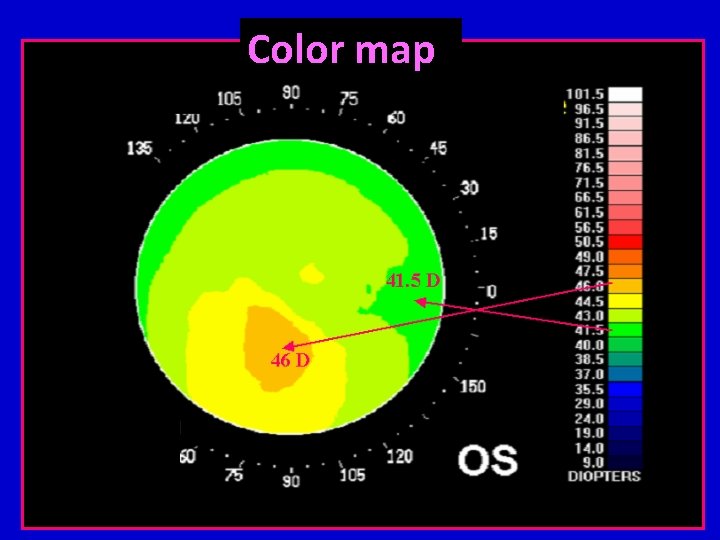Select the 9.0 diopter darkest swatch
Viewport: 720px width, 540px height.
click(x=625, y=462)
